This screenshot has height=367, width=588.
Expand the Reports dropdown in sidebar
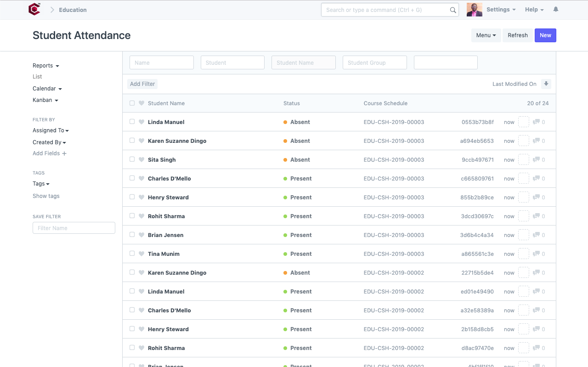tap(45, 66)
